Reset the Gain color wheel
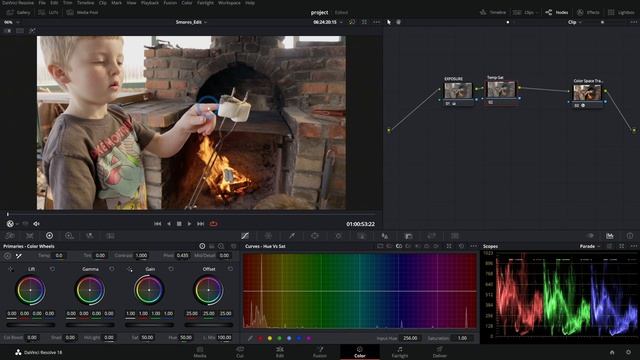The height and width of the screenshot is (360, 640). [x=171, y=269]
